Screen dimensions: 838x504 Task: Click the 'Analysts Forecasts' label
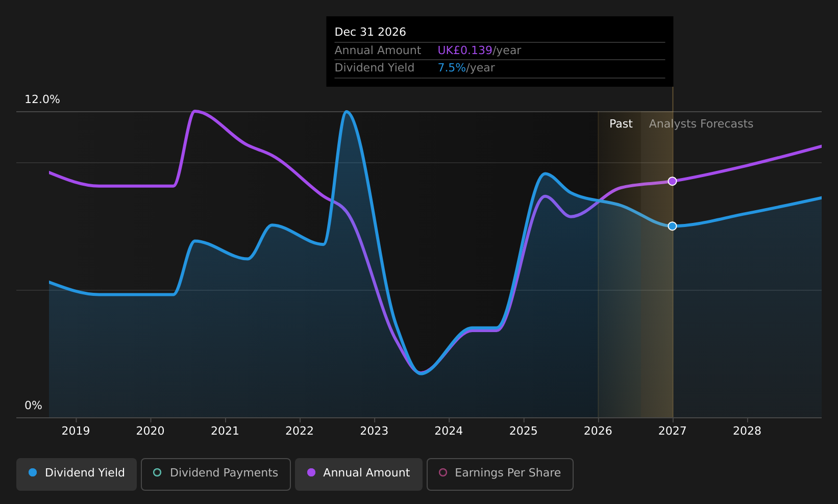pos(701,124)
